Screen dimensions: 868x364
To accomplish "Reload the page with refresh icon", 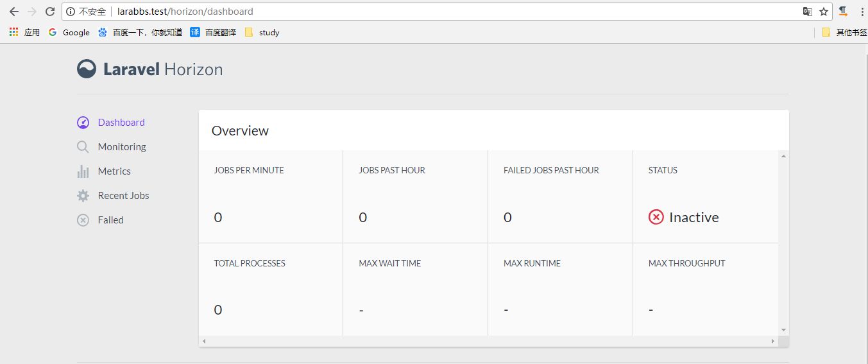I will coord(50,12).
